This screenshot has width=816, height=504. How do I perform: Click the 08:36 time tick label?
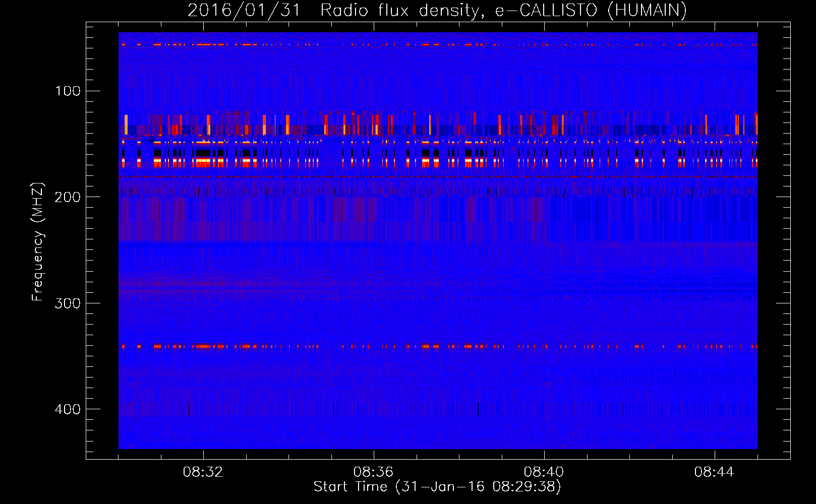pyautogui.click(x=374, y=472)
